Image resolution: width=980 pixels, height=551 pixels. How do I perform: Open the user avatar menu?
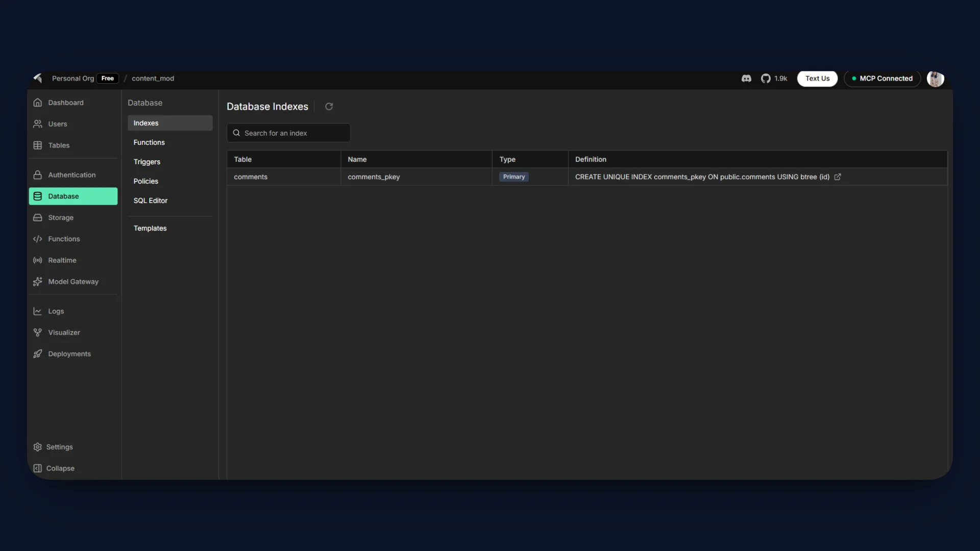click(936, 79)
